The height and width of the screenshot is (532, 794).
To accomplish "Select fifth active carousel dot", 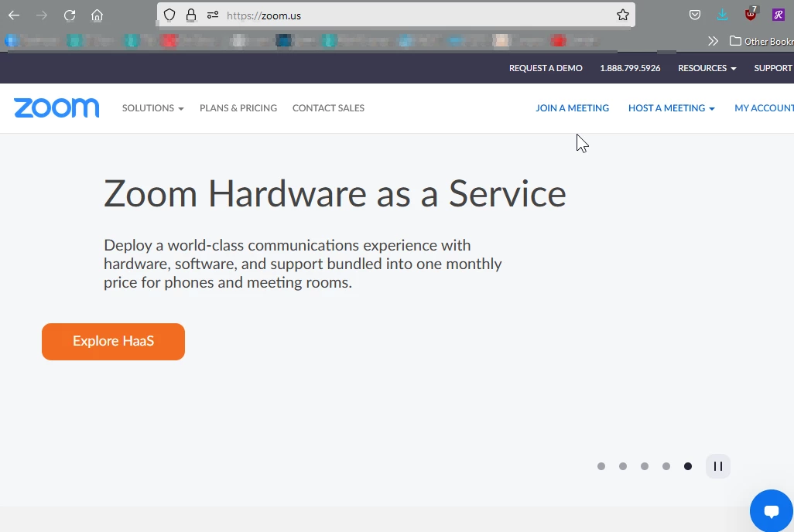I will [688, 466].
